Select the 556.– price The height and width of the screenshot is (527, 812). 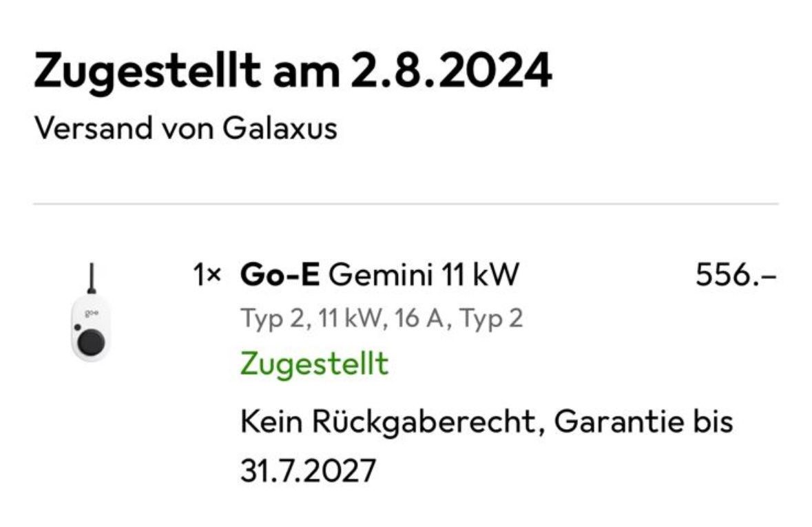(x=736, y=277)
